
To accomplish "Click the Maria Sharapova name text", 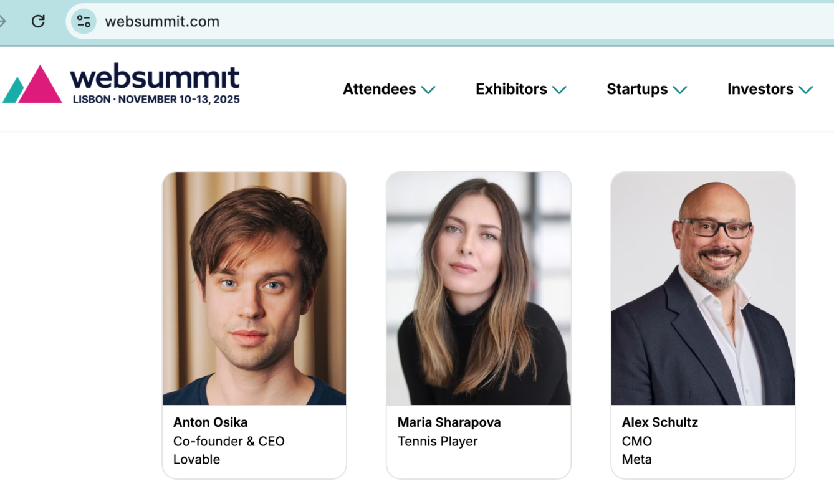I will [x=449, y=422].
